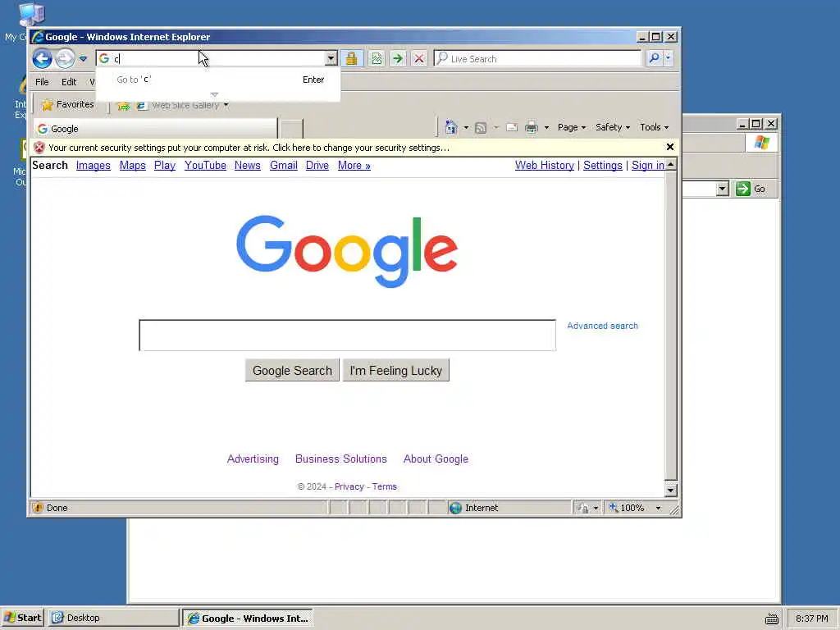Click the keyboard icon in system tray
The image size is (840, 630).
click(x=772, y=619)
